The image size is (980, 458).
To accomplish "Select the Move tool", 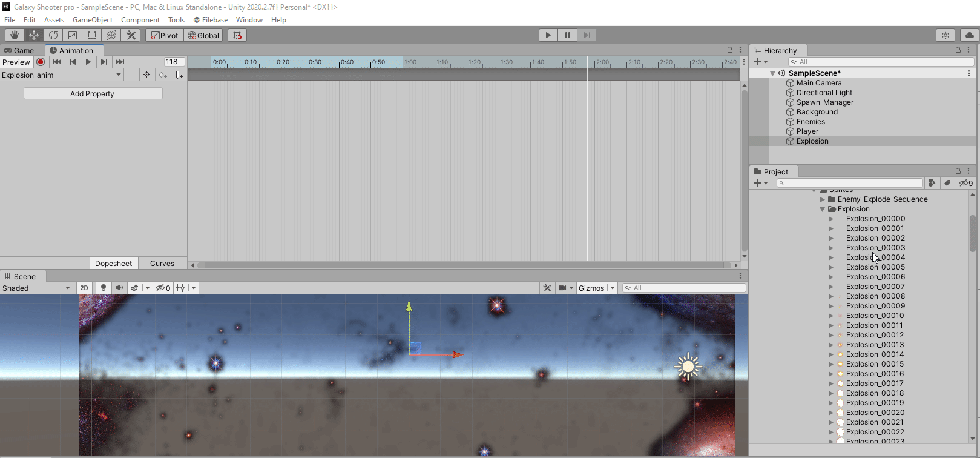I will point(33,35).
